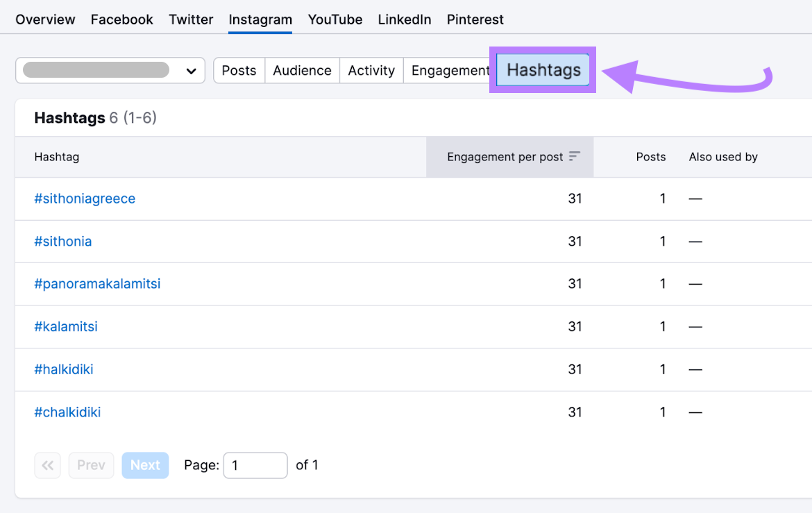Open the Pinterest tab
This screenshot has width=812, height=513.
pos(475,19)
